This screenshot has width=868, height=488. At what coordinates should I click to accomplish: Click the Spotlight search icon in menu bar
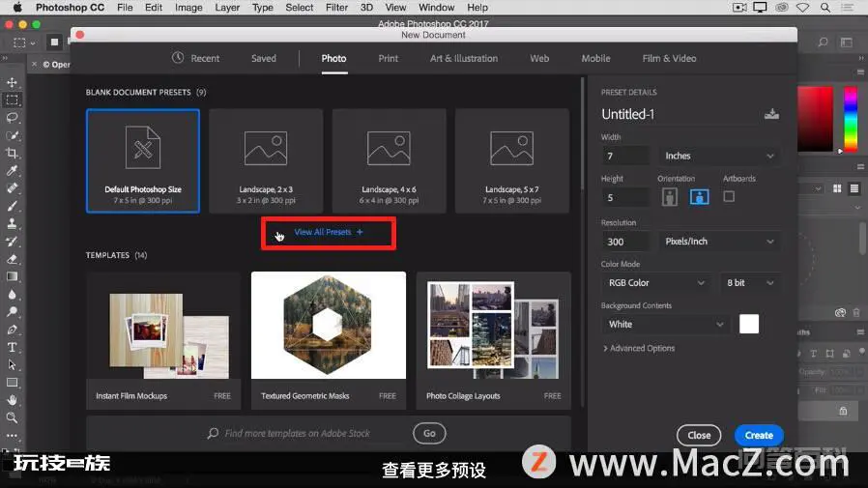point(825,8)
